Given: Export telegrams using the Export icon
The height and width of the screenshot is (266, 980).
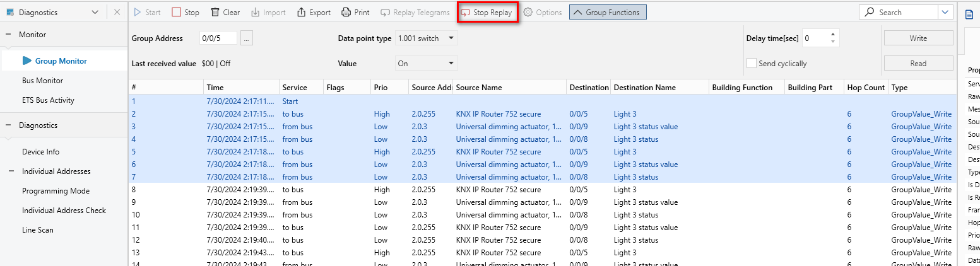Looking at the screenshot, I should [x=313, y=13].
